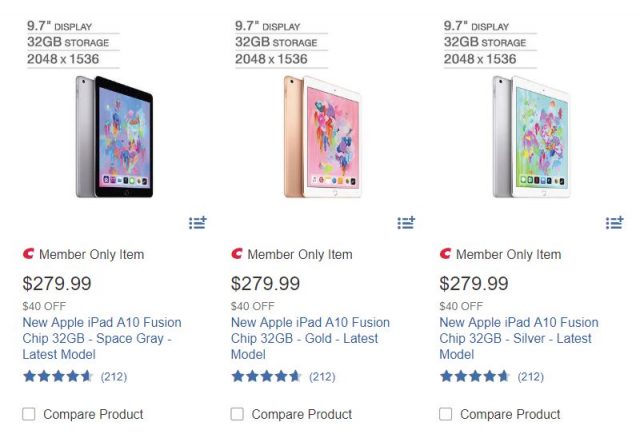Click member-only logo icon on Gold iPad

pos(237,254)
